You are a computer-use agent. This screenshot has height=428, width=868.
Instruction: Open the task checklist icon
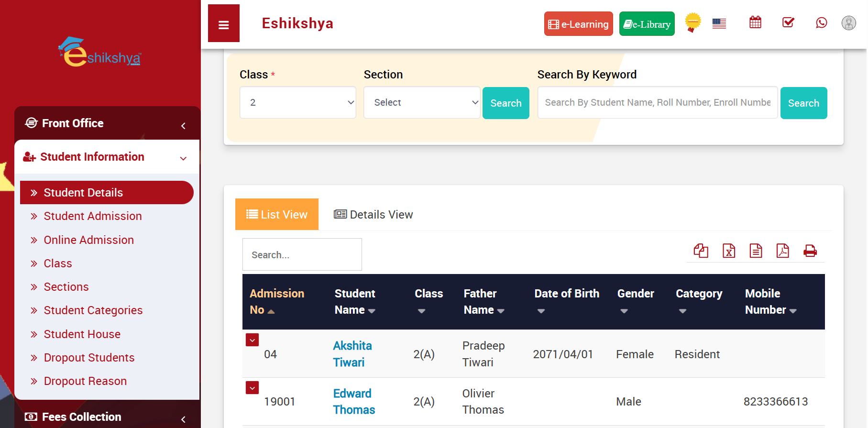click(x=788, y=22)
